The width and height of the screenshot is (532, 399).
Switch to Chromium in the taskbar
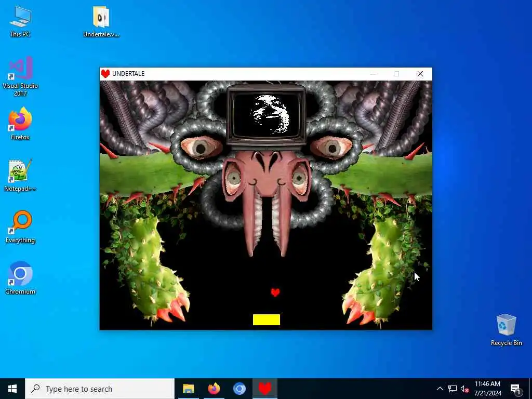239,389
